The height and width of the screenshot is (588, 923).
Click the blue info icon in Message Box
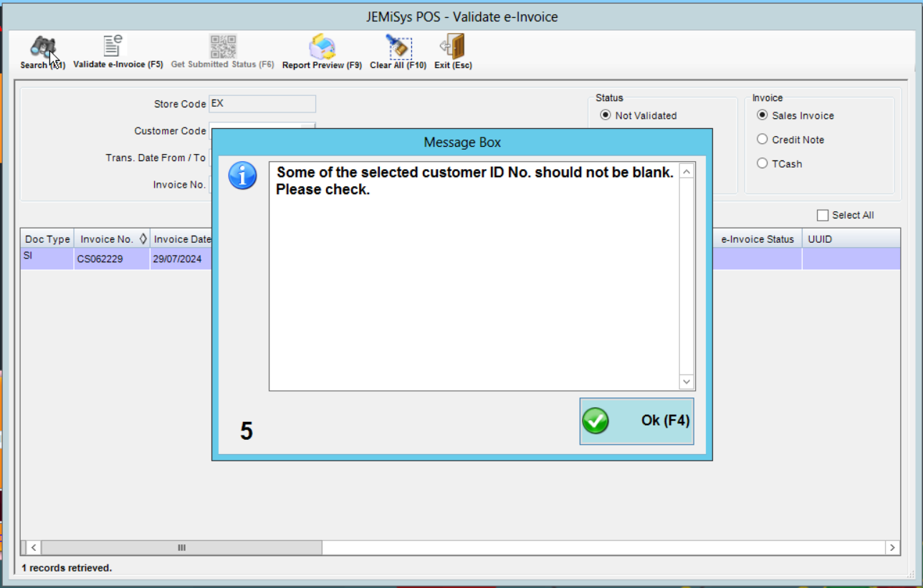[x=242, y=175]
